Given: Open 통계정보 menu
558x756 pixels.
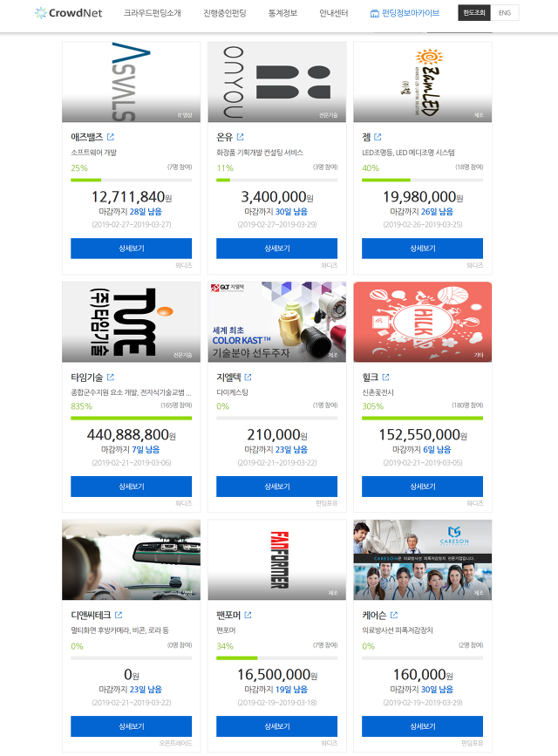Looking at the screenshot, I should 282,13.
